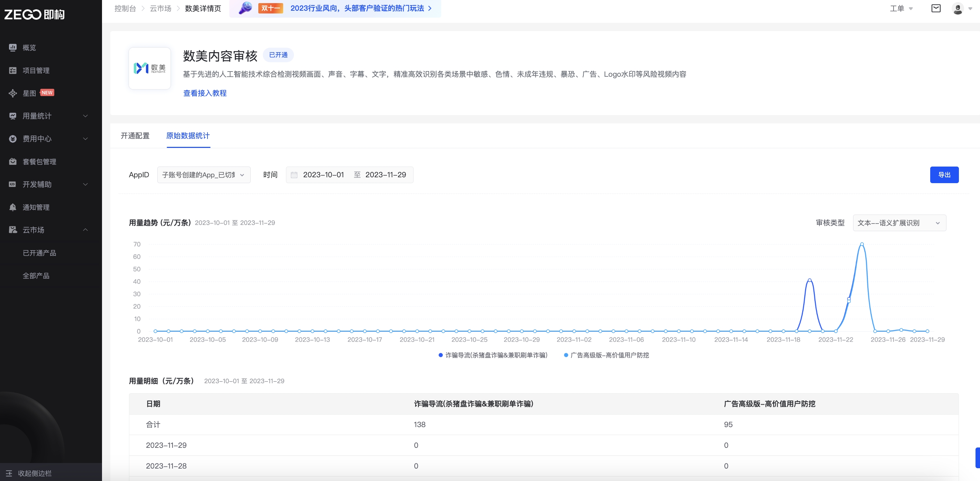The width and height of the screenshot is (980, 481).
Task: Click the 套餐包管理 sidebar icon
Action: pyautogui.click(x=12, y=162)
